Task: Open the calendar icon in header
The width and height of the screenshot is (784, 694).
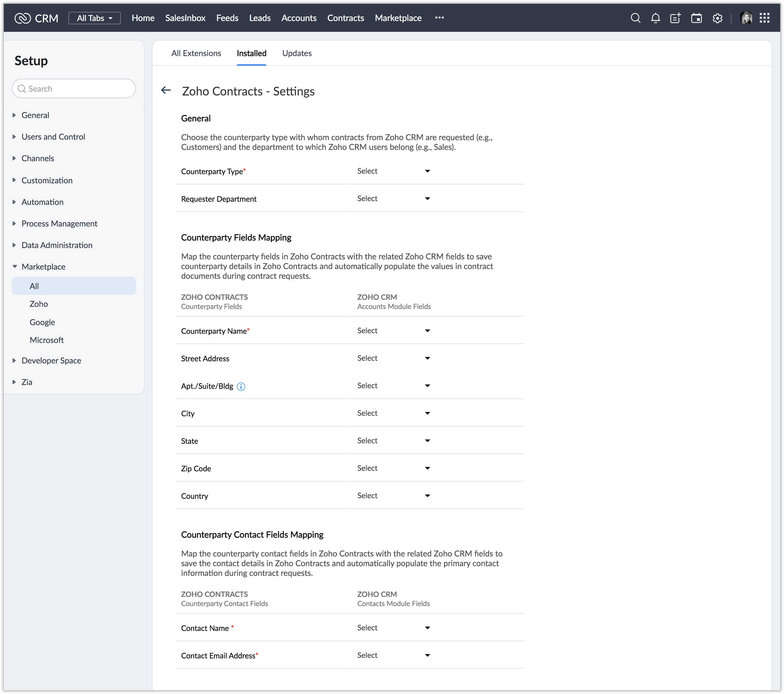Action: [x=696, y=18]
